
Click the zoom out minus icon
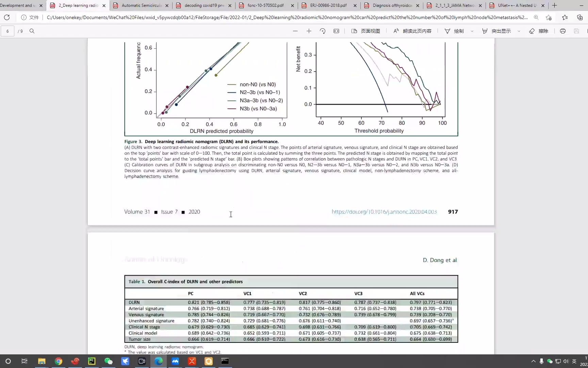pyautogui.click(x=295, y=31)
